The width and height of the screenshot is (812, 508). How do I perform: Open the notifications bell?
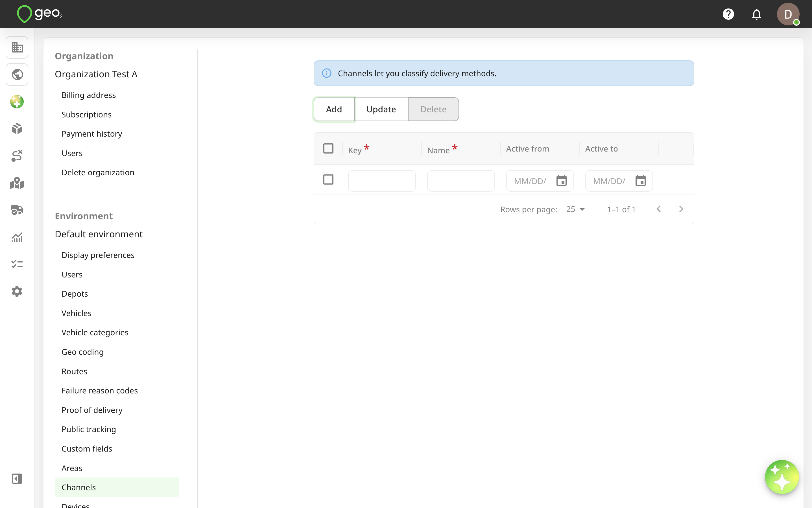(756, 14)
